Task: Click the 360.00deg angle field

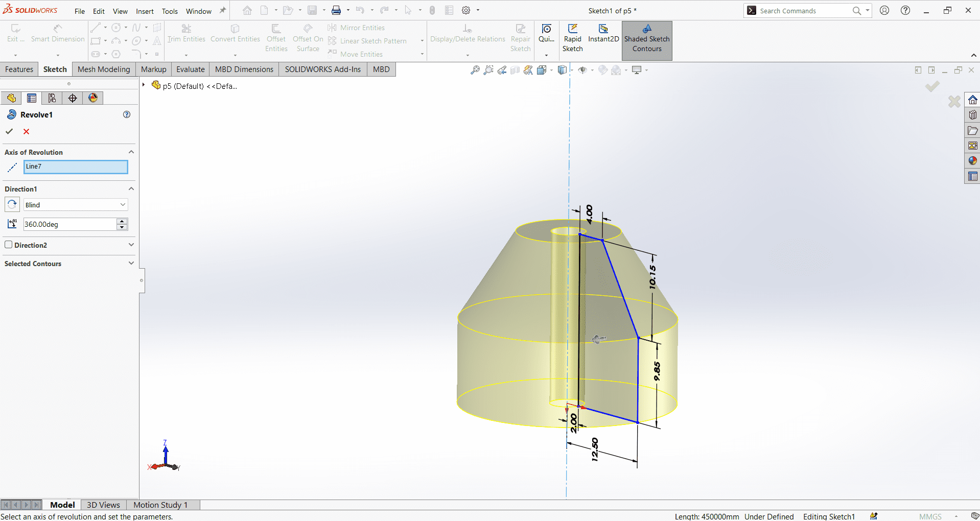Action: (70, 224)
